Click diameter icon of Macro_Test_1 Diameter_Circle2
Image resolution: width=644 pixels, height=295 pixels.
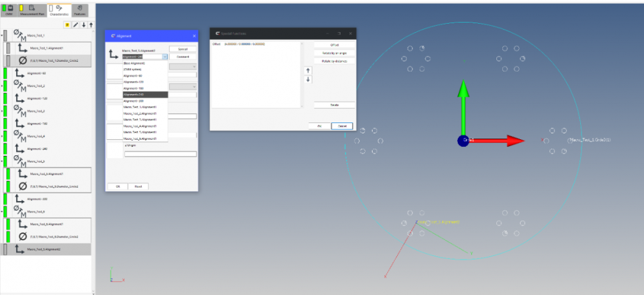(x=23, y=61)
